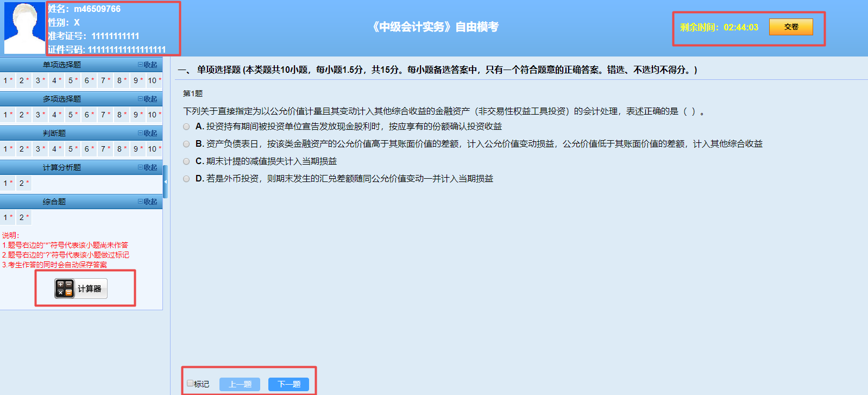Open the calculator tool
Viewport: 868px width, 395px height.
80,289
